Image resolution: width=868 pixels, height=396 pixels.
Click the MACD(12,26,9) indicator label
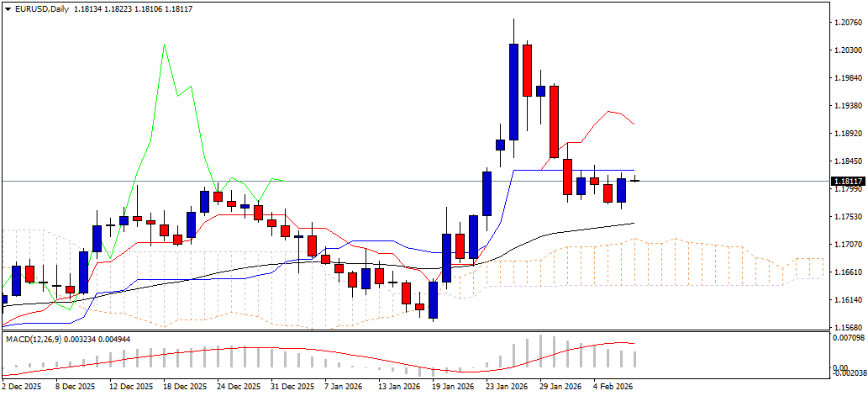pyautogui.click(x=33, y=338)
